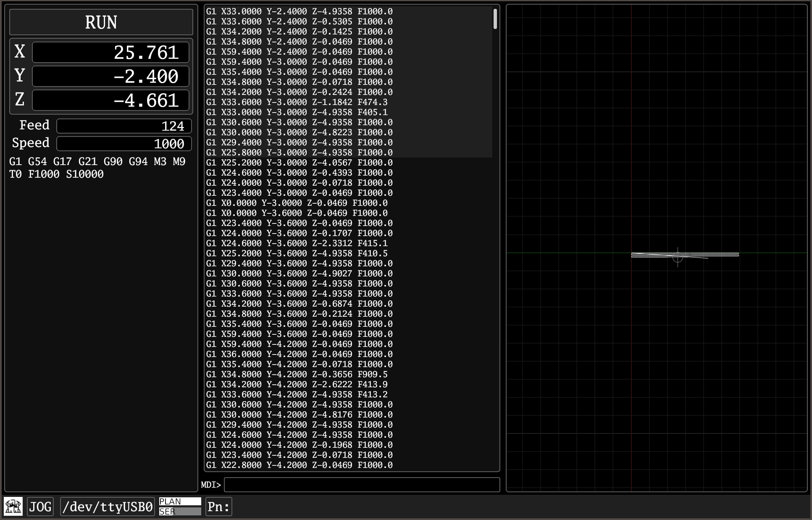812x520 pixels.
Task: Click the SER buffer indicator bar
Action: [x=180, y=512]
